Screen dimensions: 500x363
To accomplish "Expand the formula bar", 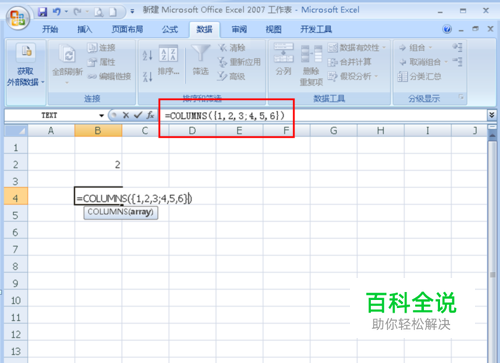I will pyautogui.click(x=491, y=115).
